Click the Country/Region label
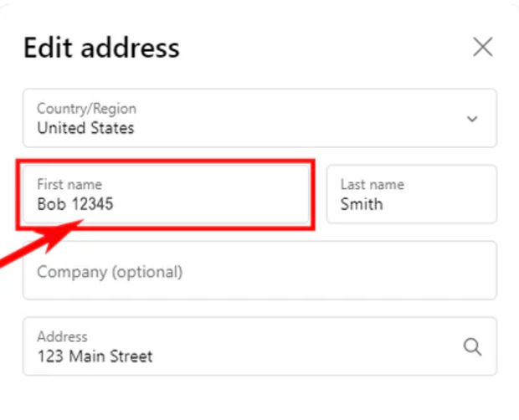 [86, 109]
